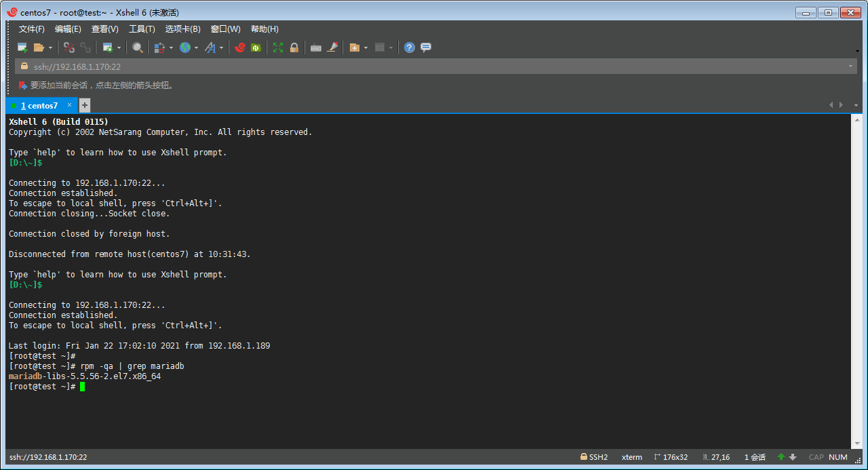Add a new tab with plus button

[85, 105]
